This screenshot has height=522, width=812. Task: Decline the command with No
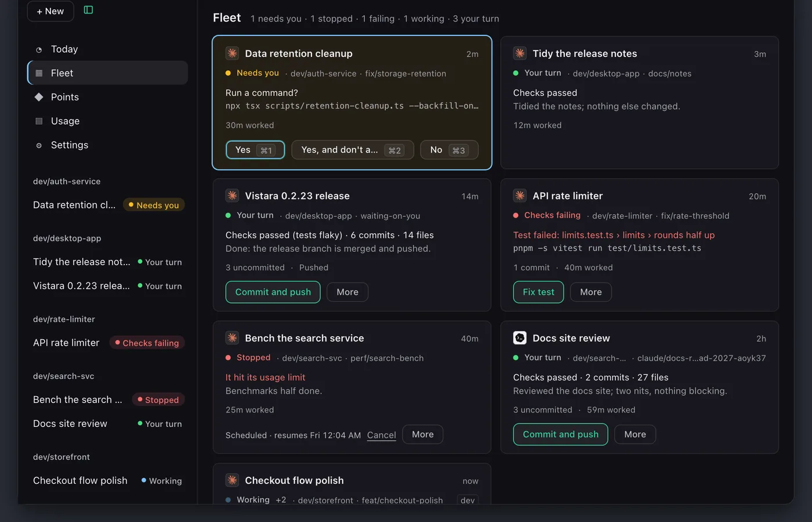tap(449, 150)
